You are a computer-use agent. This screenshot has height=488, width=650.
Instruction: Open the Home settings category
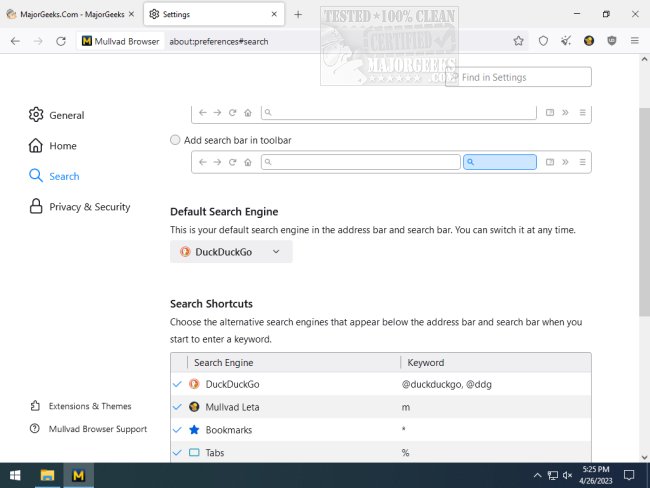click(x=53, y=146)
